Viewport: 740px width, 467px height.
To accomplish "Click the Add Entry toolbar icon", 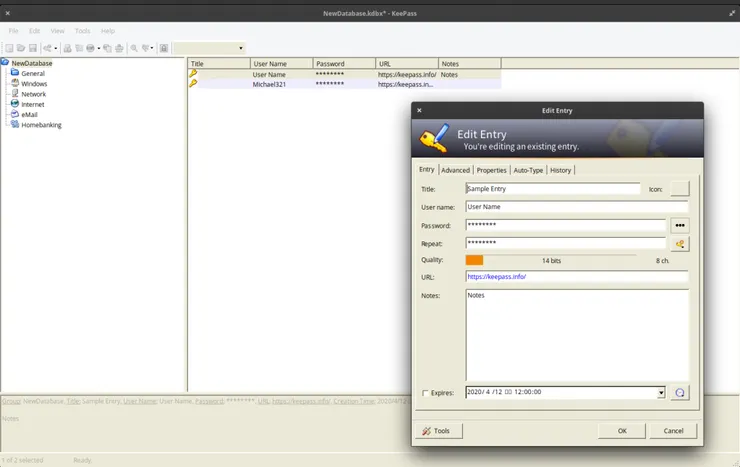I will (48, 48).
